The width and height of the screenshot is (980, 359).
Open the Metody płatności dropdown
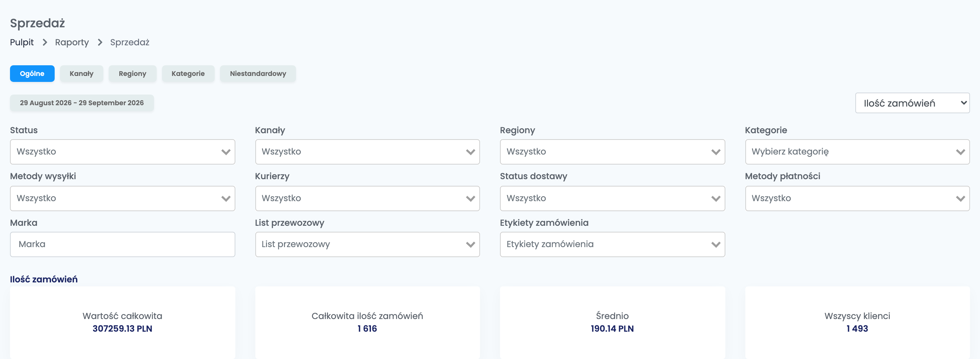coord(857,198)
